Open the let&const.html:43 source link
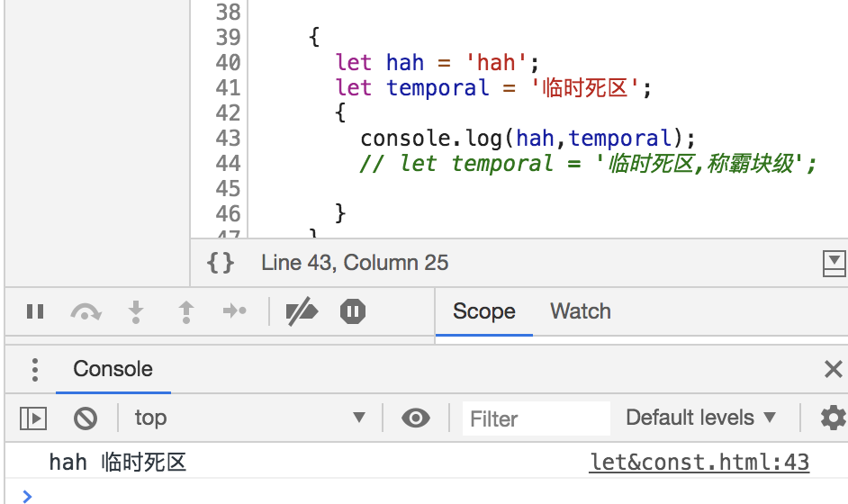Screen dimensions: 848x504 [699, 463]
